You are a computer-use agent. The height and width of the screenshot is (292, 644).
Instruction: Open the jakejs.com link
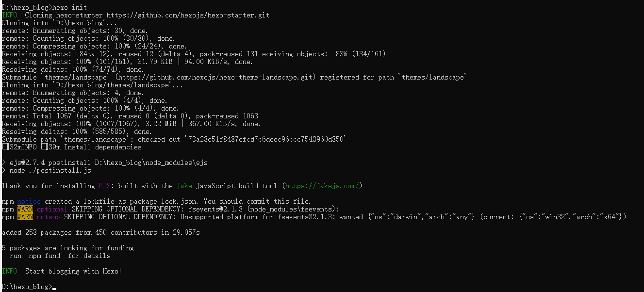321,186
